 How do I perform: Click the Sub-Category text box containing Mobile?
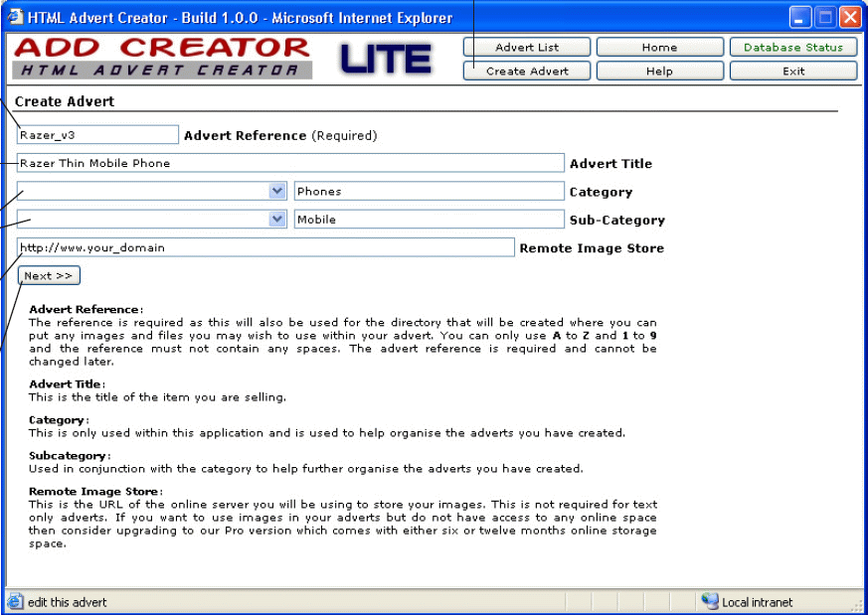click(429, 219)
